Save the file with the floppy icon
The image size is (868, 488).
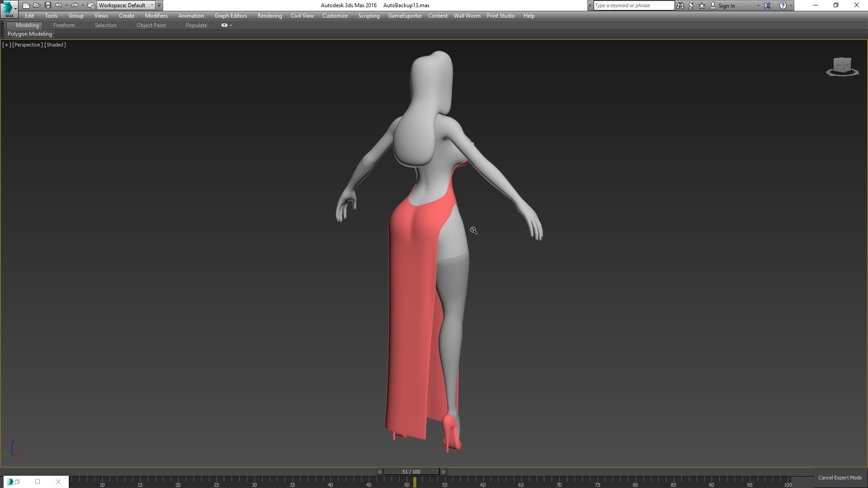(47, 5)
